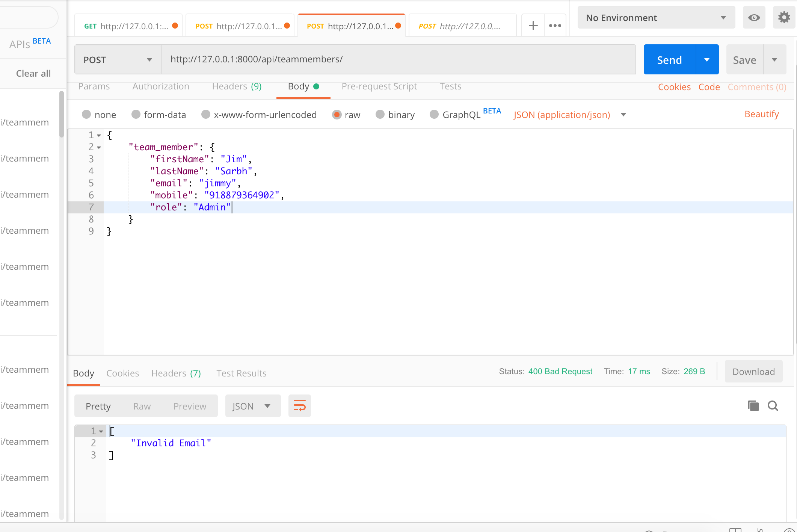
Task: Expand the No Environment selector
Action: (x=656, y=18)
